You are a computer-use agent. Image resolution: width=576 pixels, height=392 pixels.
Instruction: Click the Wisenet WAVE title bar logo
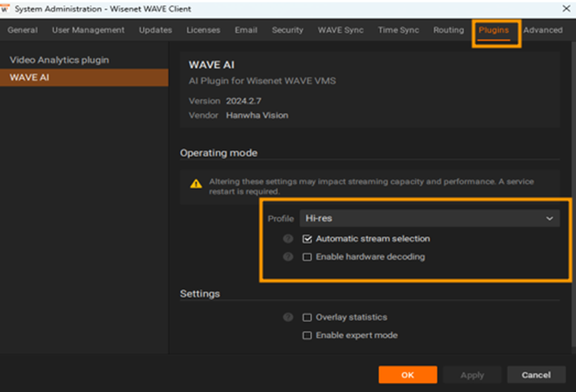point(5,8)
